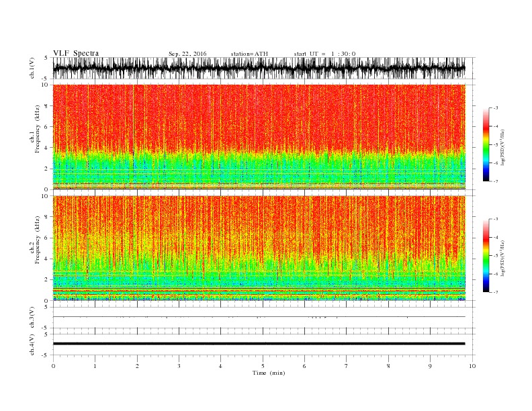Viewport: 532px width, 411px height.
Task: Select the date text "Sep. 22, 2016"
Action: pos(187,54)
